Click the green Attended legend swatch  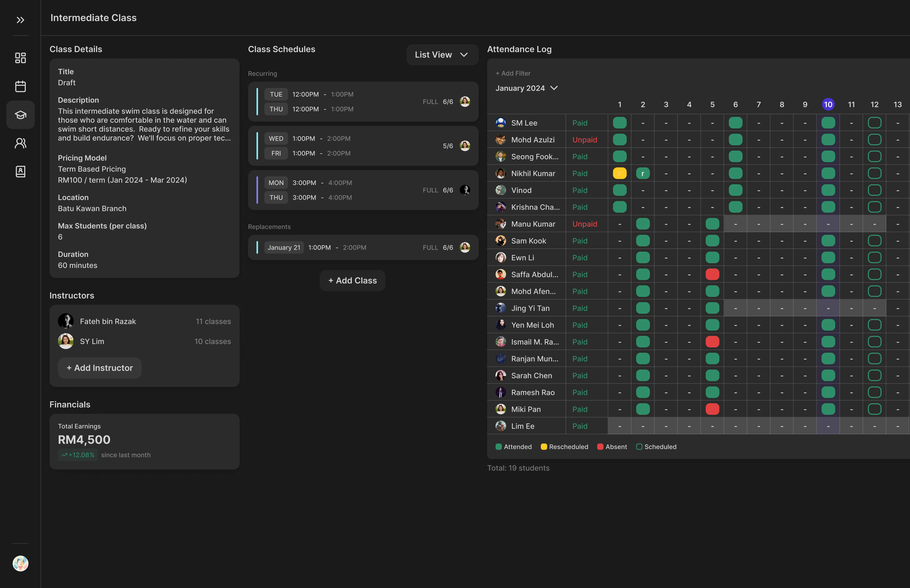point(498,447)
